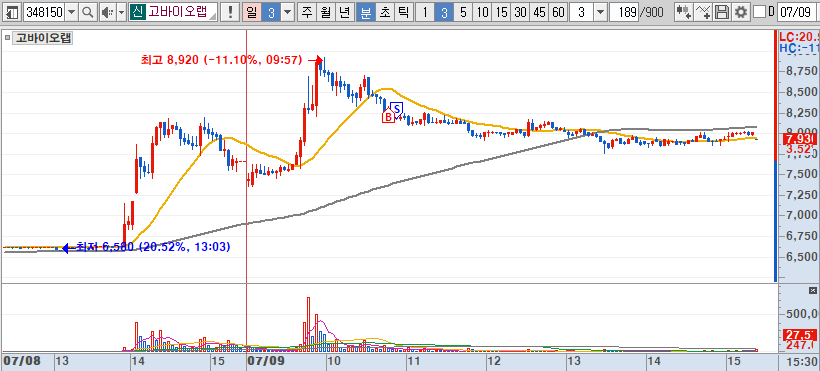Image resolution: width=820 pixels, height=371 pixels.
Task: Click the red 27.5 volume value tag
Action: tap(799, 335)
